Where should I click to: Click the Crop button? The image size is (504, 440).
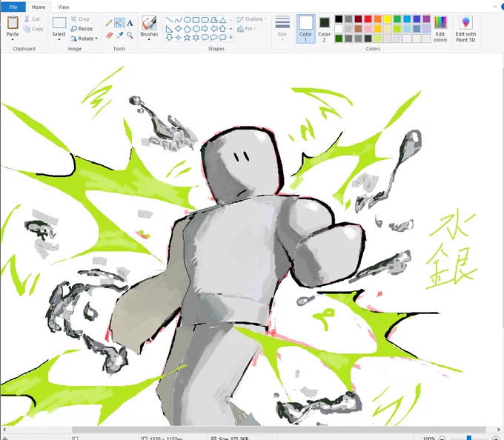coord(80,19)
